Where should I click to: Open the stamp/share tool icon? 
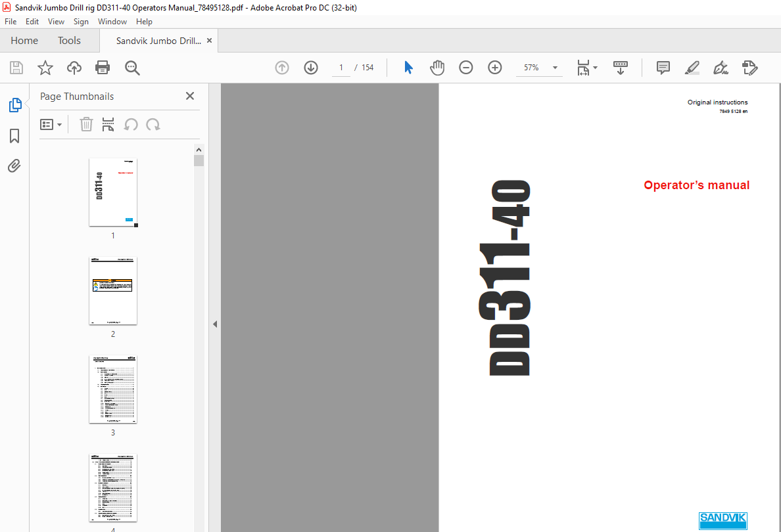749,68
